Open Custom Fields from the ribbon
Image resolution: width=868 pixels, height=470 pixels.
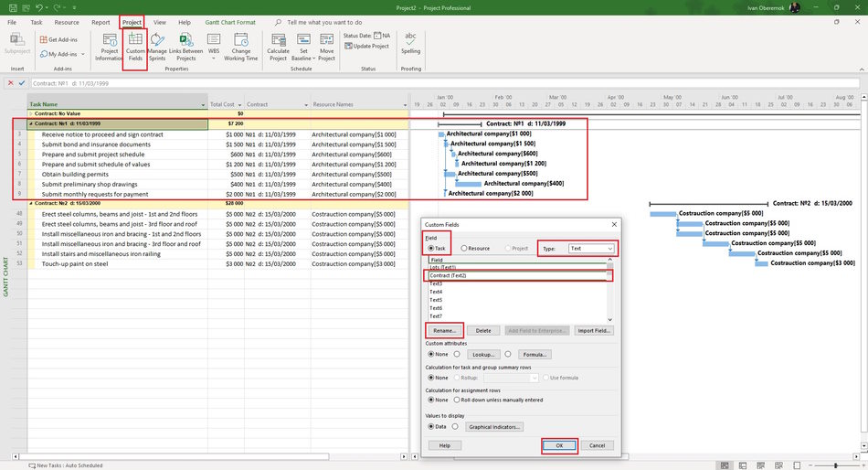coord(135,48)
